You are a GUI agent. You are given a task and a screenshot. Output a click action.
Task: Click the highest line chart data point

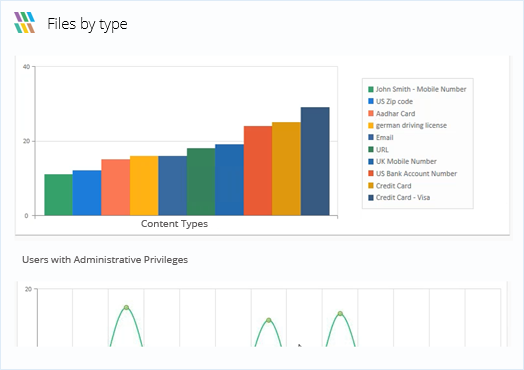click(x=126, y=307)
